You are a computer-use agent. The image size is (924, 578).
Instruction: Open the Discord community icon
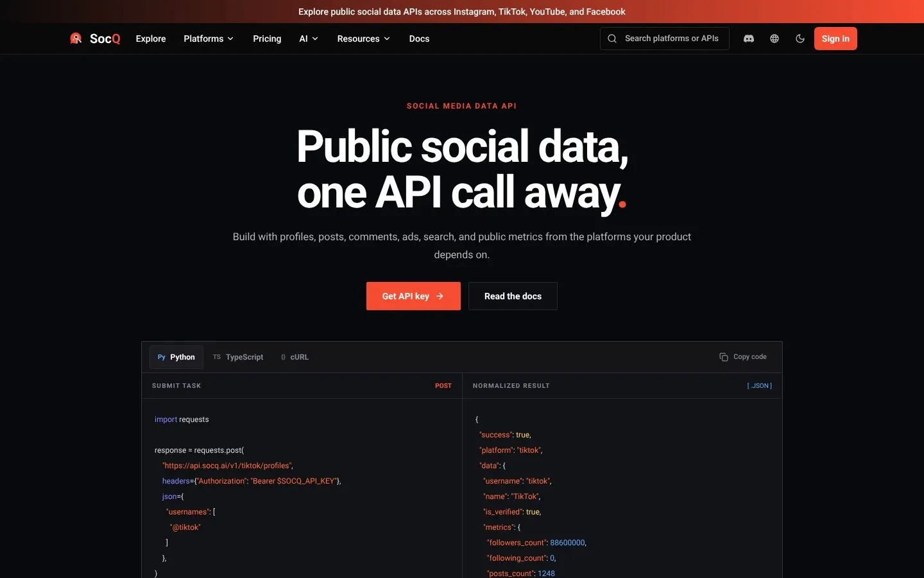click(749, 39)
